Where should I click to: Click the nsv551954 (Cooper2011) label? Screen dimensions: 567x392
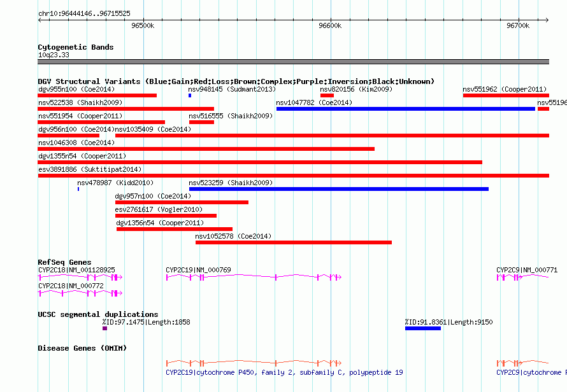80,116
